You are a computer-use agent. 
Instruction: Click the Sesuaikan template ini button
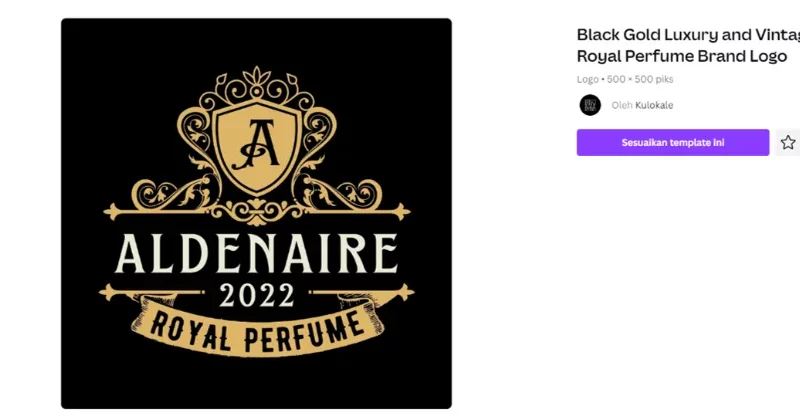[672, 142]
